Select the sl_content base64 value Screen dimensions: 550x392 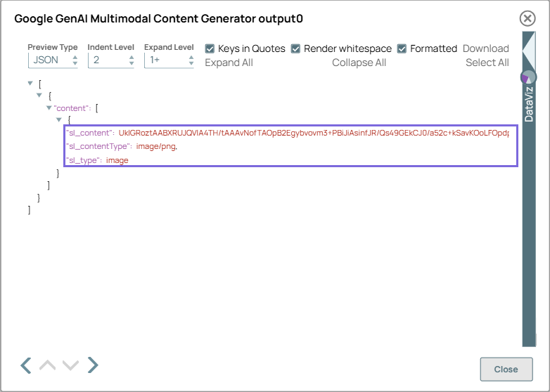coord(314,133)
